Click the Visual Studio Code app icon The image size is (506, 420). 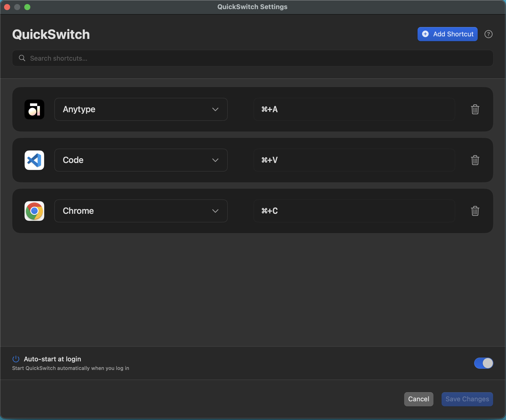(34, 160)
